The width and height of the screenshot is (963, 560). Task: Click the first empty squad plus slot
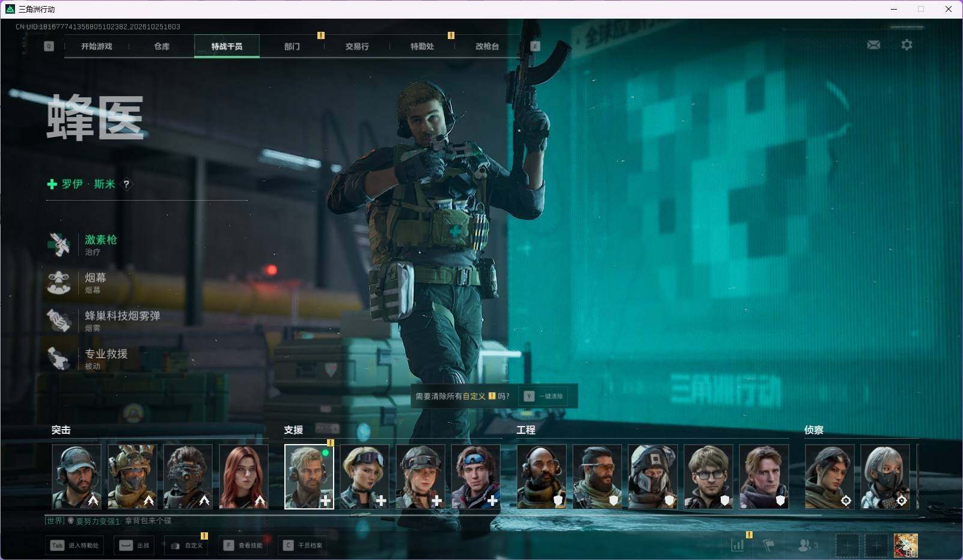point(847,546)
